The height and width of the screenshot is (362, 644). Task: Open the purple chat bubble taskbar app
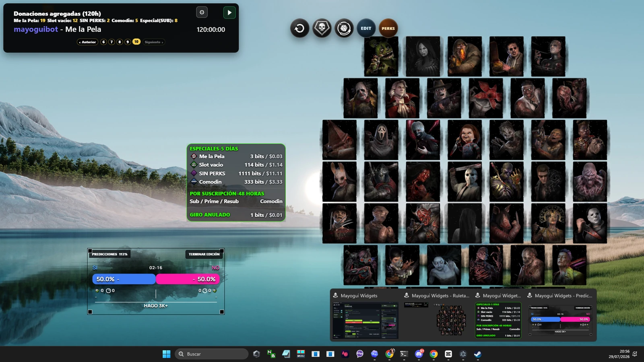click(360, 354)
